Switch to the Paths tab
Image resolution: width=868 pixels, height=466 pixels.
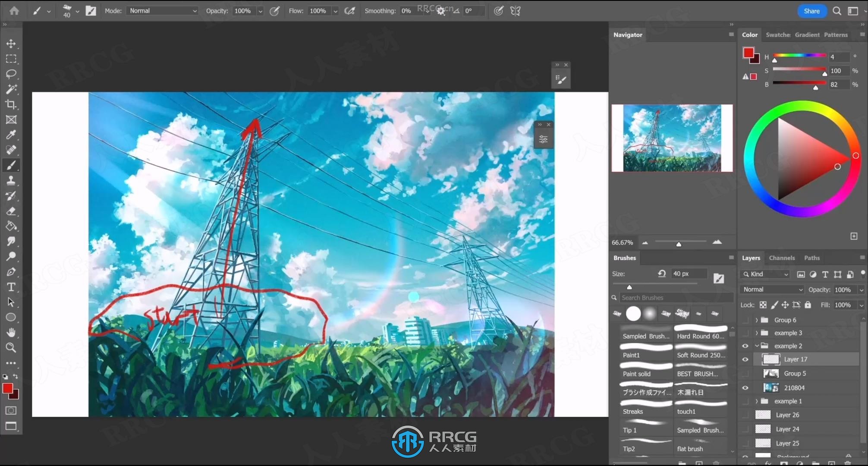[811, 258]
